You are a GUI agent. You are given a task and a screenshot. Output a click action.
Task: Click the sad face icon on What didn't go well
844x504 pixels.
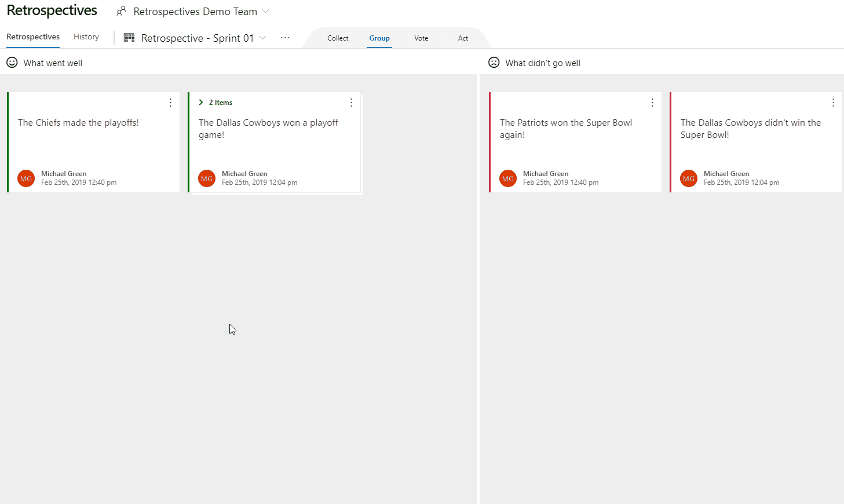pos(494,63)
